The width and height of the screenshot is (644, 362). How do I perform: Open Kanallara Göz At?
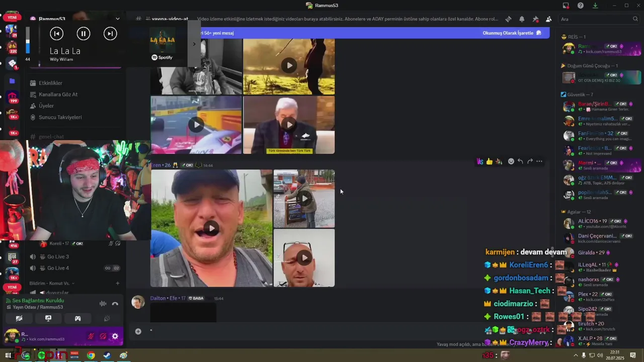pyautogui.click(x=58, y=95)
